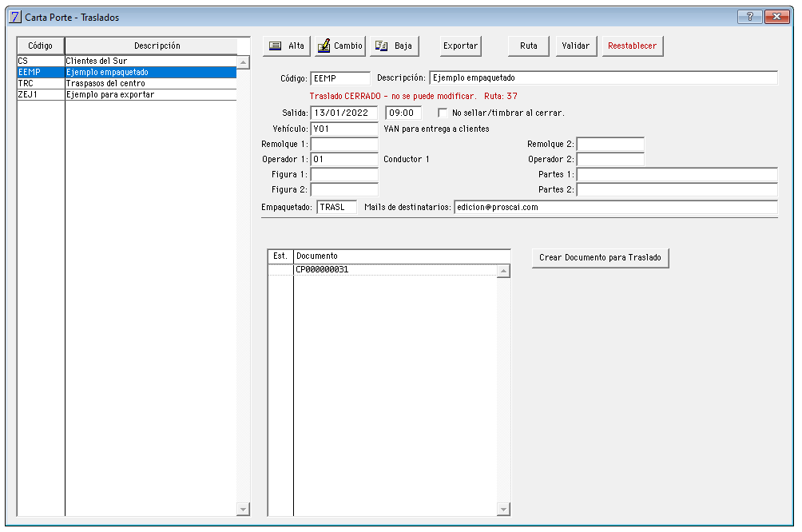802x532 pixels.
Task: Click the Figura 2 input field
Action: click(x=344, y=190)
